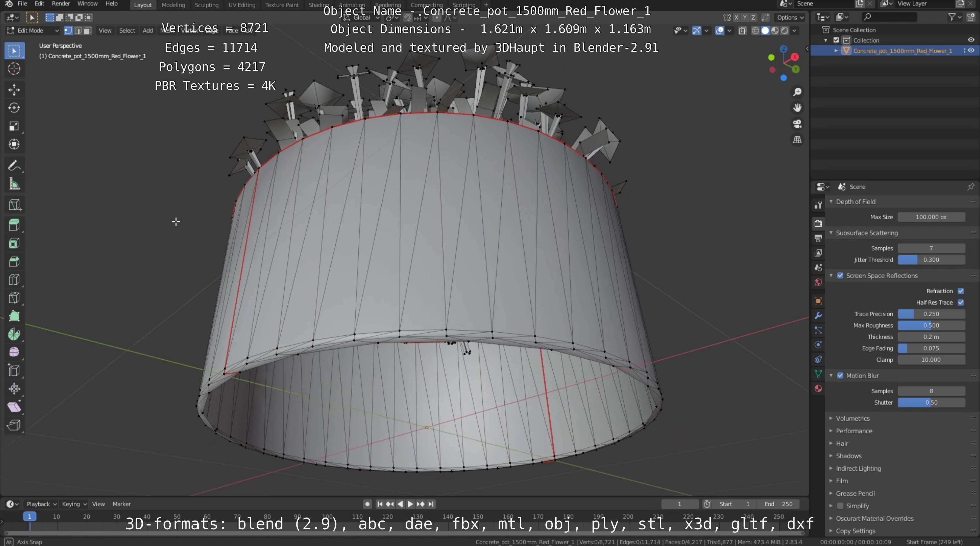Open the Modifier wrench properties tab
Viewport: 980px width, 546px height.
coord(818,315)
